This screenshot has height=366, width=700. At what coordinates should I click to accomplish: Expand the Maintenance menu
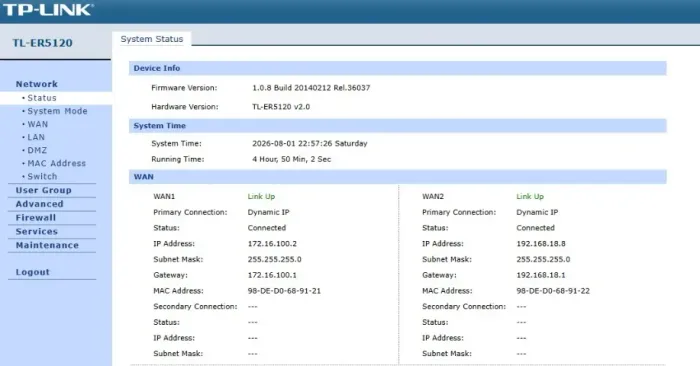(x=47, y=245)
